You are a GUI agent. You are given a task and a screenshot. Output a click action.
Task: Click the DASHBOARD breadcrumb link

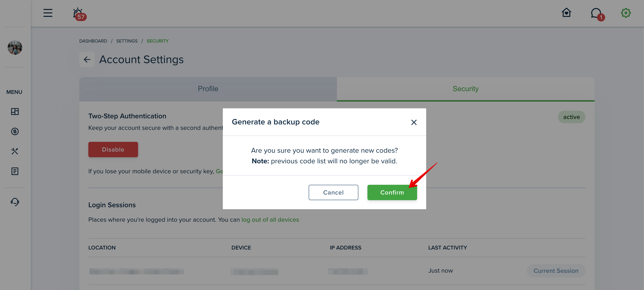pos(93,41)
